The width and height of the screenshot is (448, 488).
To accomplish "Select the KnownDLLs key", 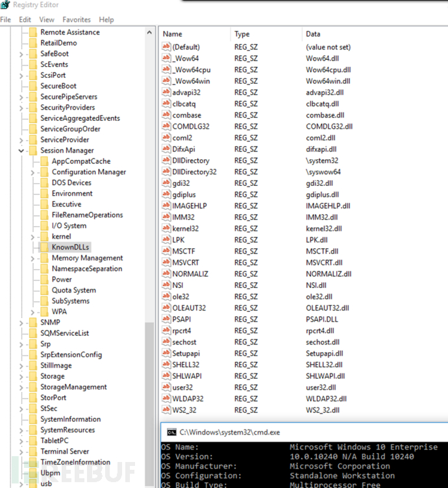I will pyautogui.click(x=70, y=247).
